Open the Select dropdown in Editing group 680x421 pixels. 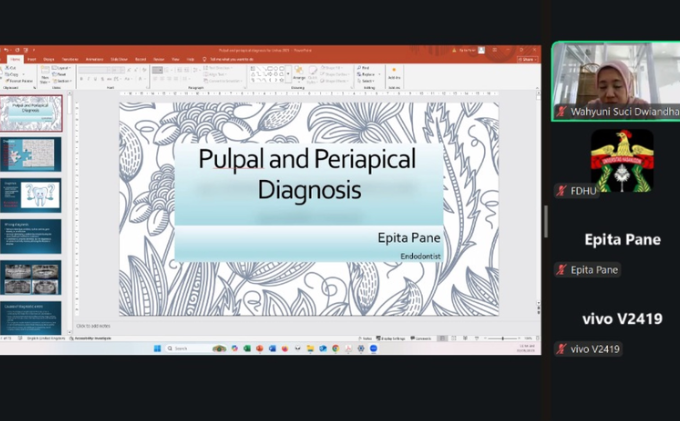(x=364, y=80)
